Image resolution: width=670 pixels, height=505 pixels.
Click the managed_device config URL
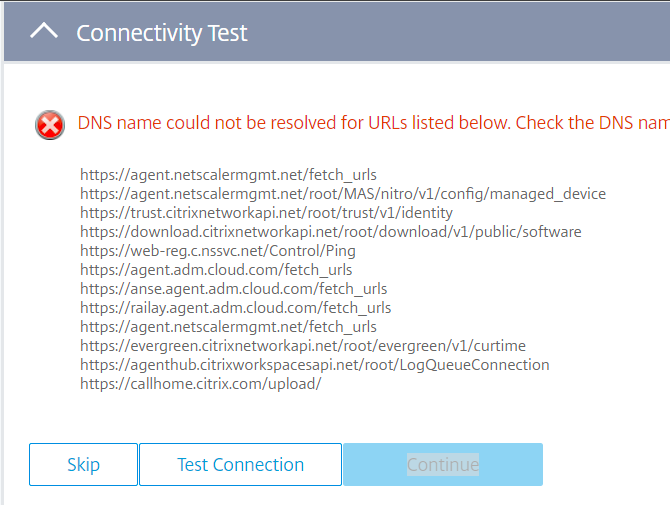coord(343,194)
